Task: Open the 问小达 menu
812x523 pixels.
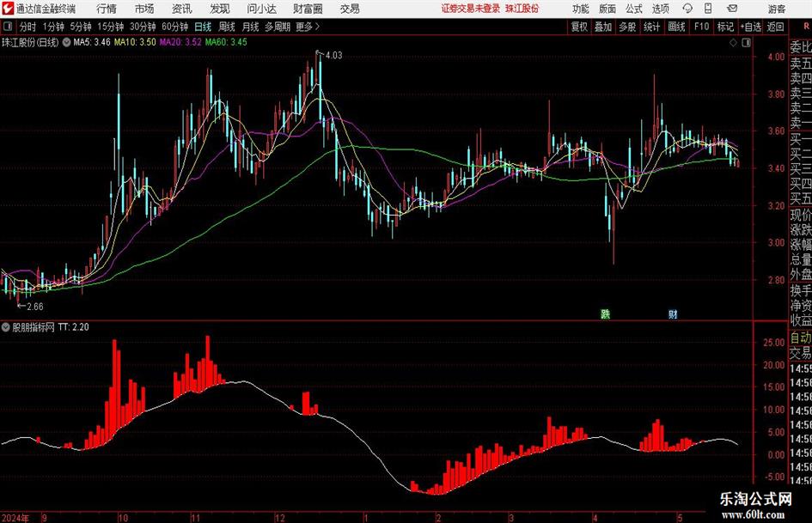Action: pyautogui.click(x=262, y=9)
